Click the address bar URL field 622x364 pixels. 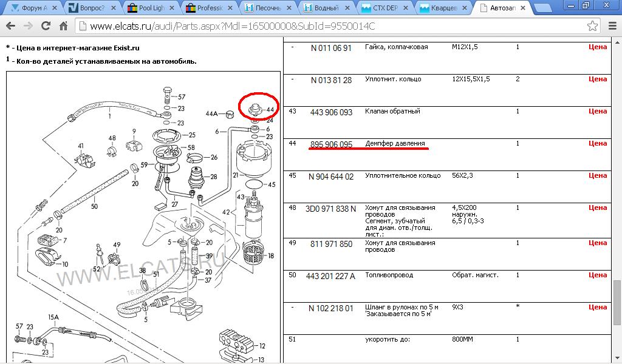[x=328, y=27]
